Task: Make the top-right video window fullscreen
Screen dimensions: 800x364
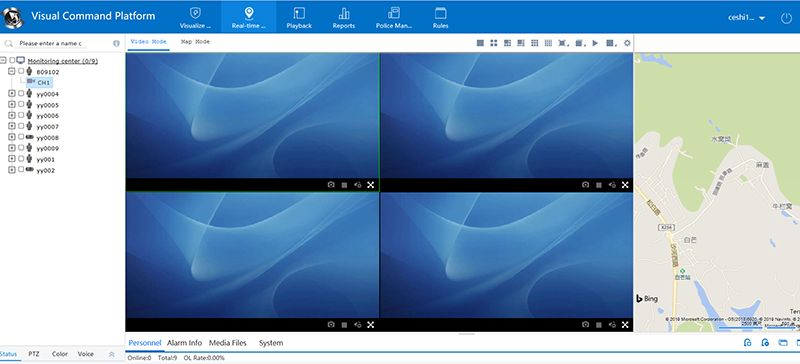Action: pyautogui.click(x=625, y=185)
